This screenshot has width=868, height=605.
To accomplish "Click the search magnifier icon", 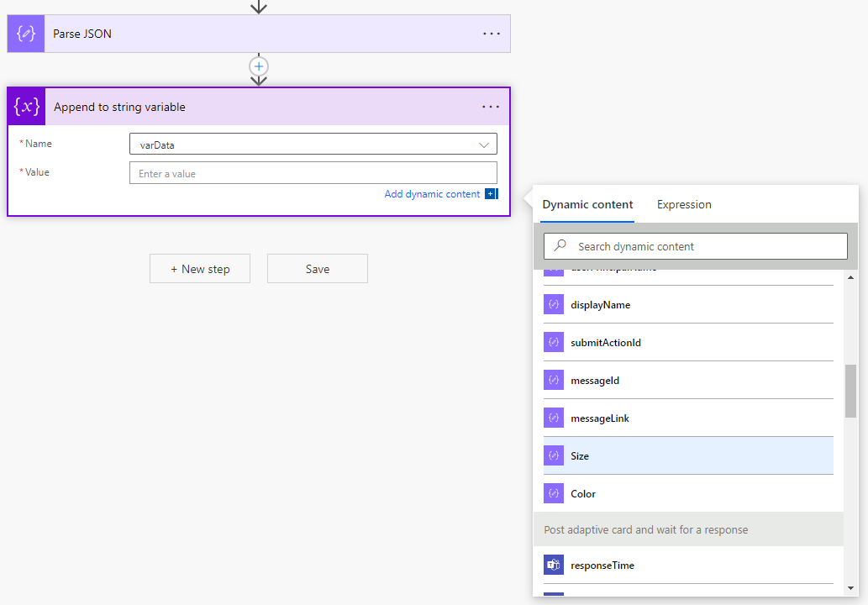I will 560,246.
